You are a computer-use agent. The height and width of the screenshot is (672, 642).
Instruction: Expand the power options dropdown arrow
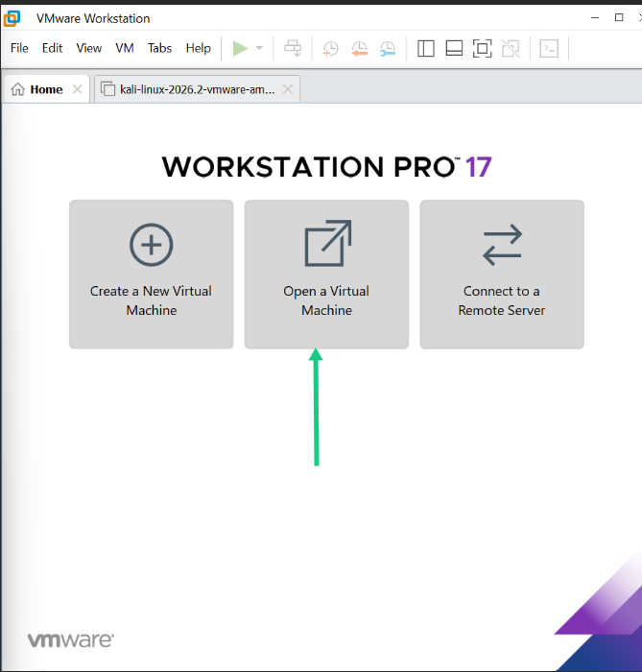(259, 48)
